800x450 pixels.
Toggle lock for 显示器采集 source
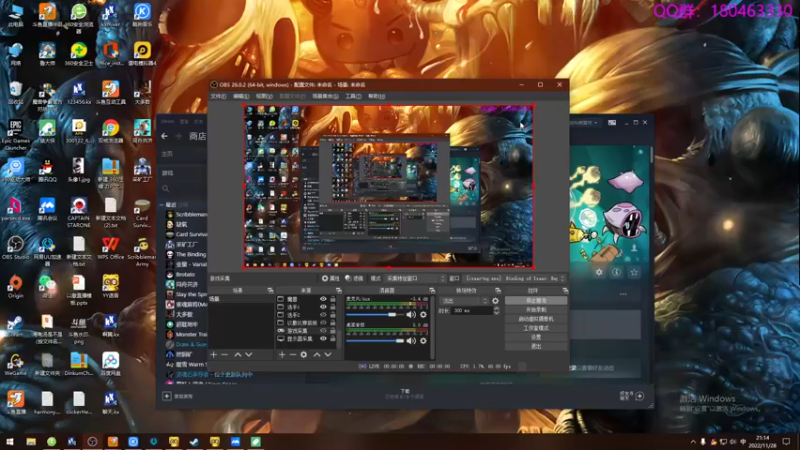tap(333, 338)
